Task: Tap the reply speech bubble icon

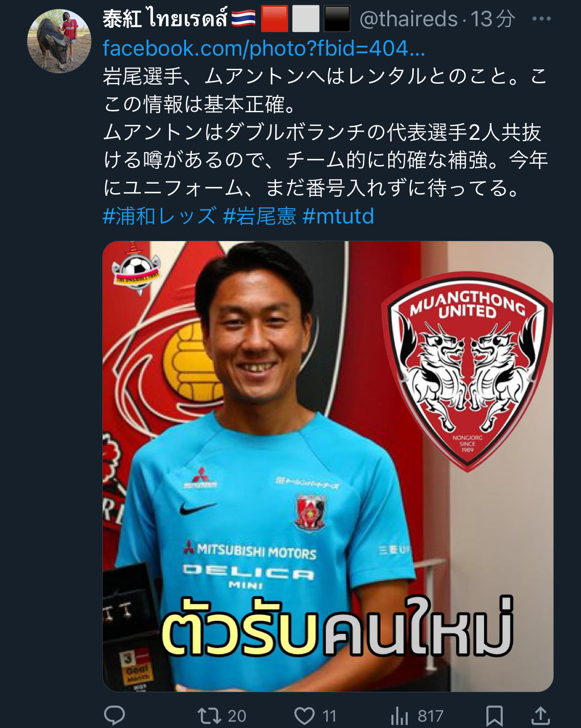Action: pyautogui.click(x=114, y=715)
